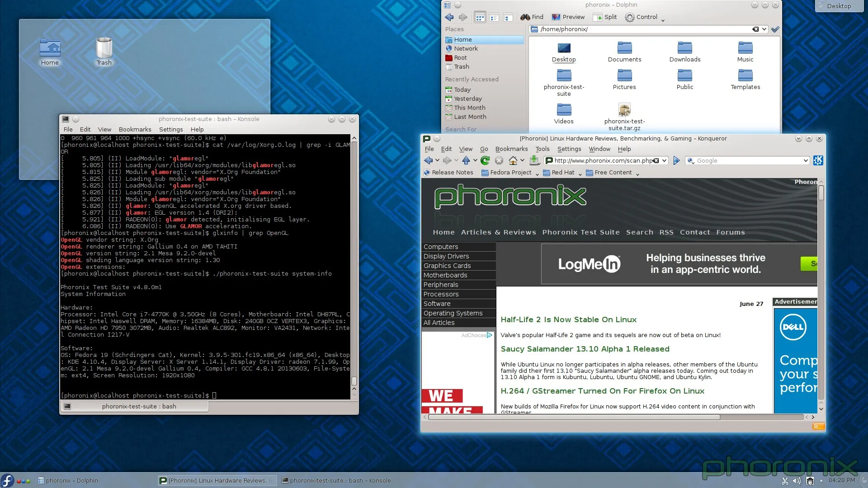
Task: Open Half-Life 2 Is Now Stable article
Action: 568,319
